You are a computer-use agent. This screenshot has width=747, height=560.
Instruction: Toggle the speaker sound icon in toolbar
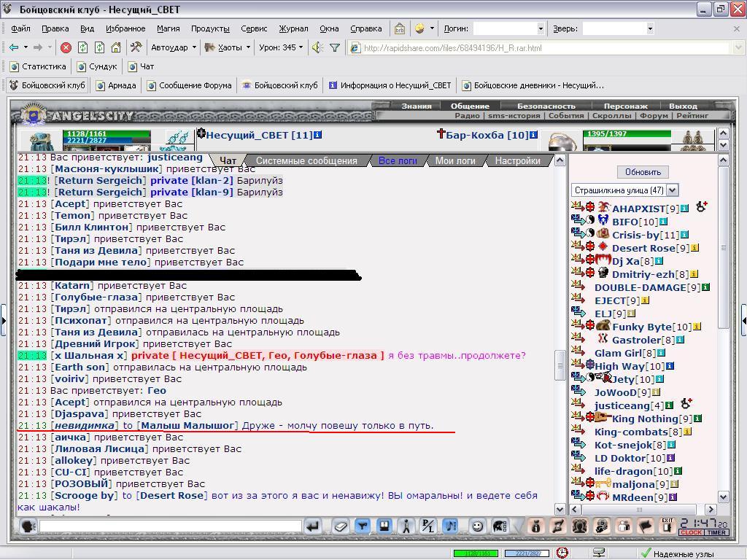tap(317, 47)
